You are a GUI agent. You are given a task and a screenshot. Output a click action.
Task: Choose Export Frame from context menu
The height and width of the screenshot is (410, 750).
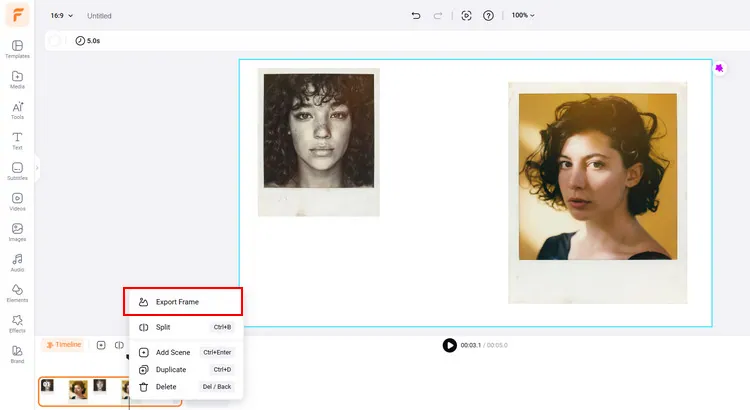(x=182, y=301)
